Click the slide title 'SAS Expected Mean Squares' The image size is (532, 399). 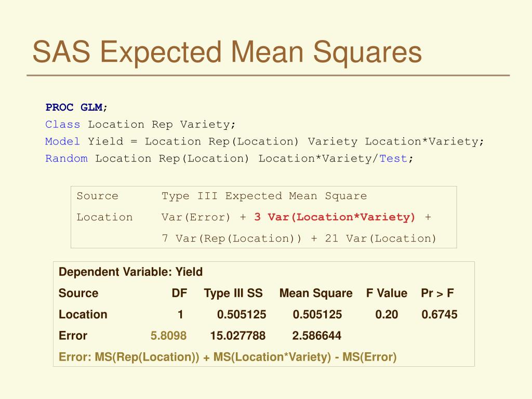(227, 52)
